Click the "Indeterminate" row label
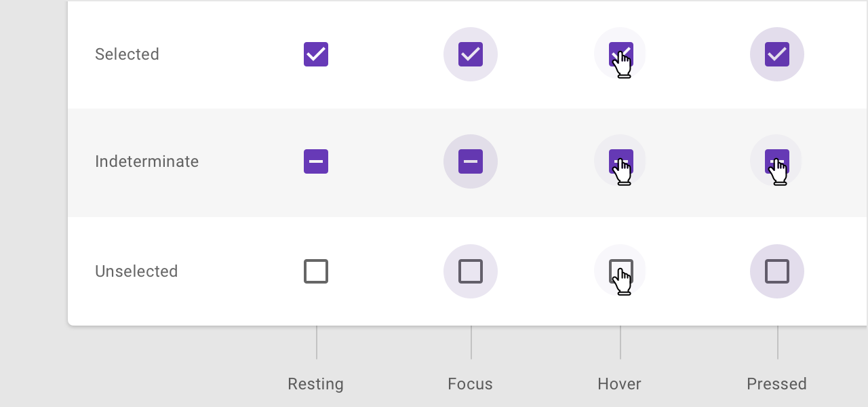Screen dimensions: 868x407 [146, 161]
